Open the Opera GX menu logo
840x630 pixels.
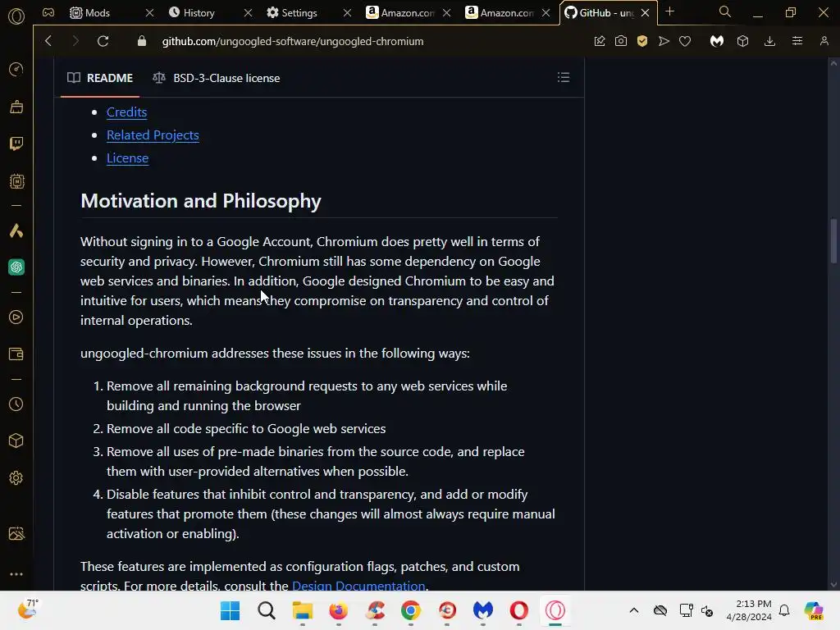pos(16,16)
